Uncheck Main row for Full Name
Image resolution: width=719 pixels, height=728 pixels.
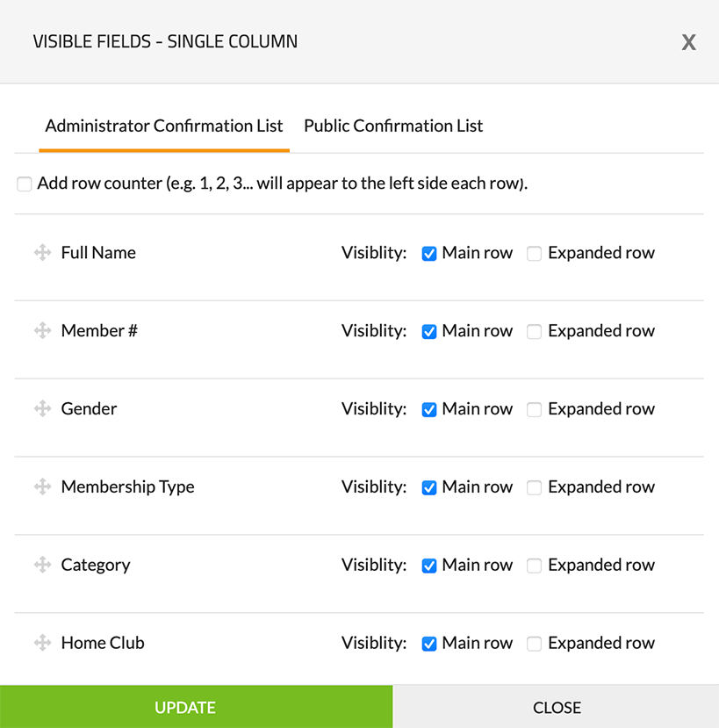[429, 254]
